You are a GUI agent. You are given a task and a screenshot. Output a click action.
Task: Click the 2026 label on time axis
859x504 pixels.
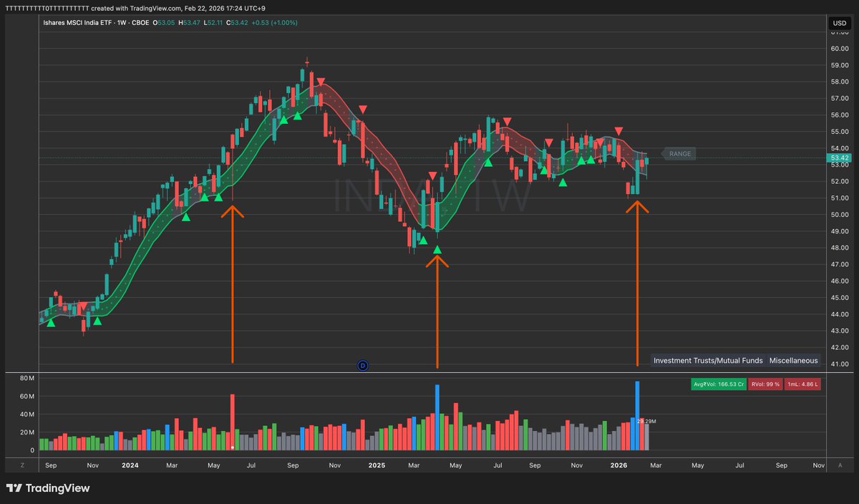tap(618, 465)
